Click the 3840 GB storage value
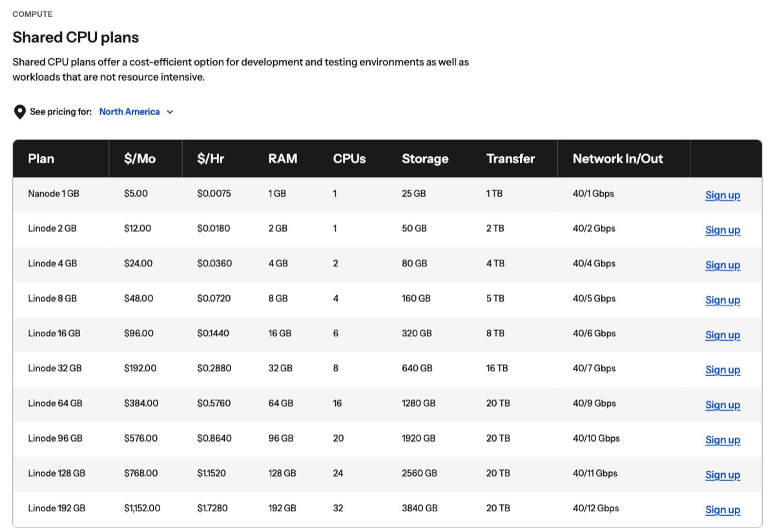Image resolution: width=775 pixels, height=532 pixels. click(420, 508)
